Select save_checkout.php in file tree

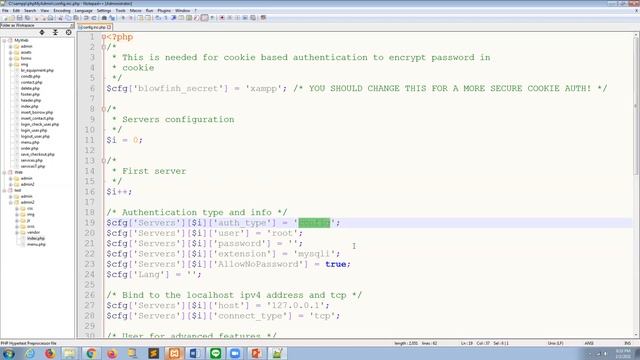[x=38, y=154]
